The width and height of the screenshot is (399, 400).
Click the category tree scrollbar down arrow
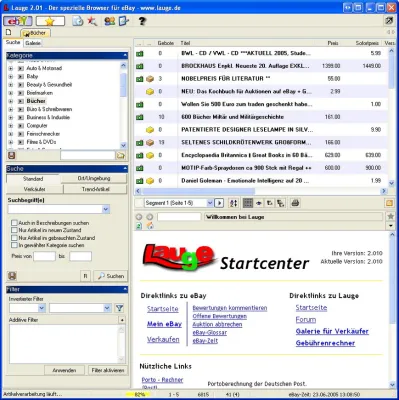(123, 145)
